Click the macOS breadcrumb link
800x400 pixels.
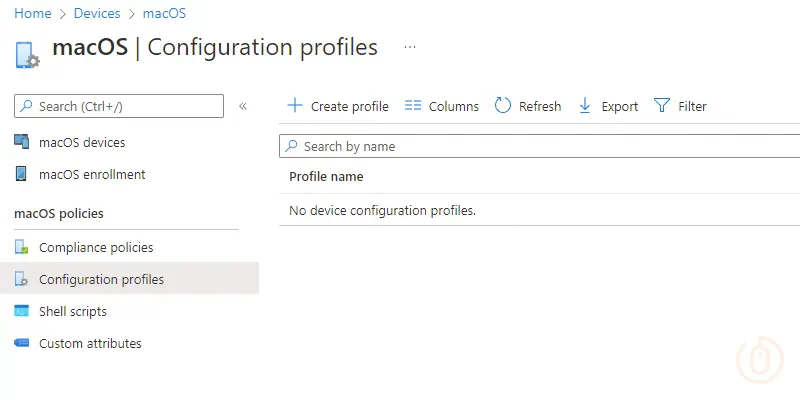coord(164,14)
